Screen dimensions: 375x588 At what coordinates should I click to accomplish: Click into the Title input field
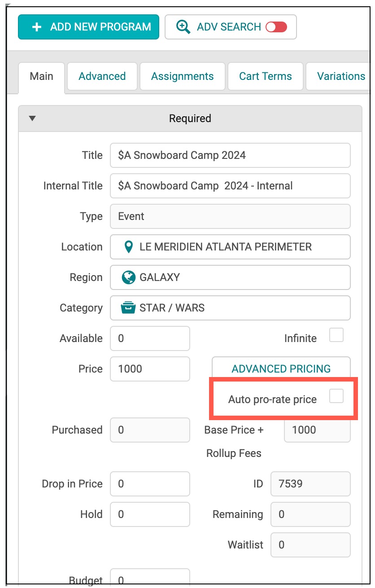(230, 155)
